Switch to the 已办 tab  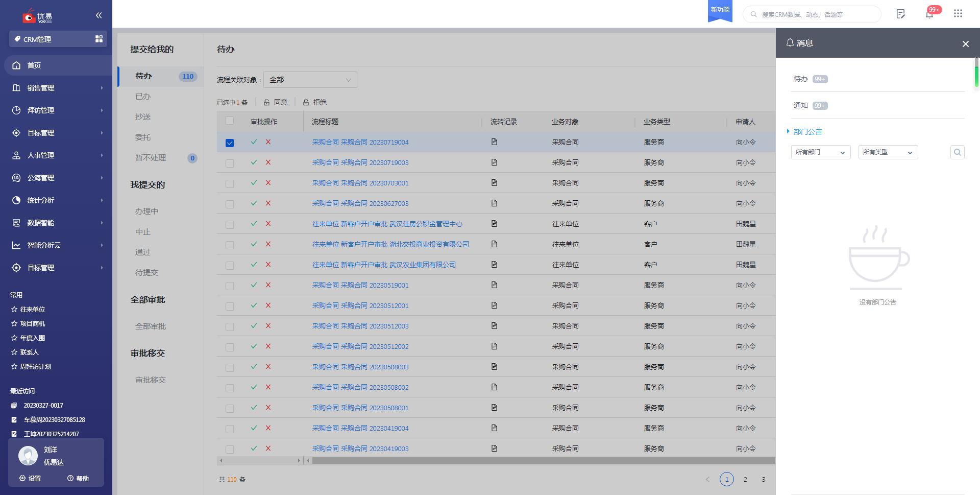click(143, 97)
